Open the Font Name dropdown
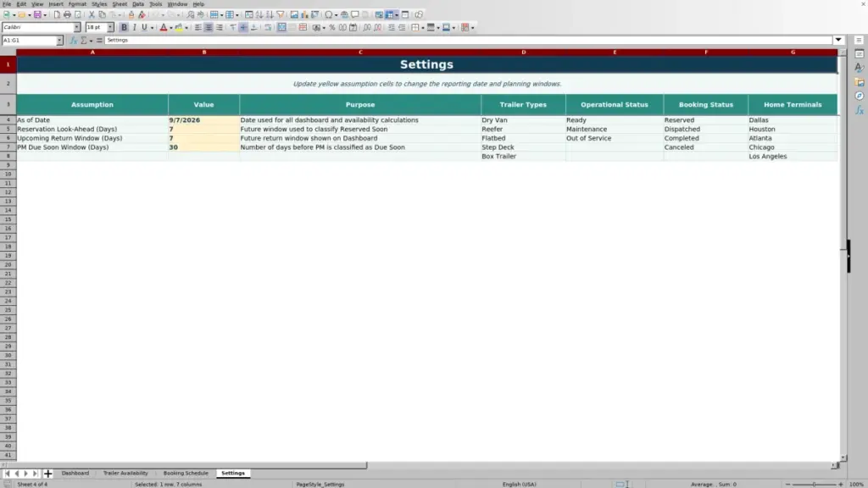The width and height of the screenshot is (868, 488). tap(76, 27)
